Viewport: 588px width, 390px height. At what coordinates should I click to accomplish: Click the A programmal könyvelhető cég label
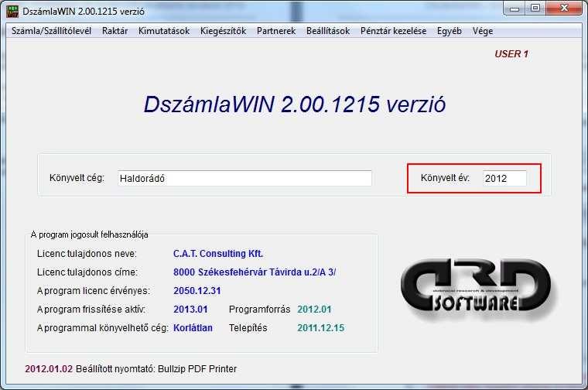click(103, 328)
